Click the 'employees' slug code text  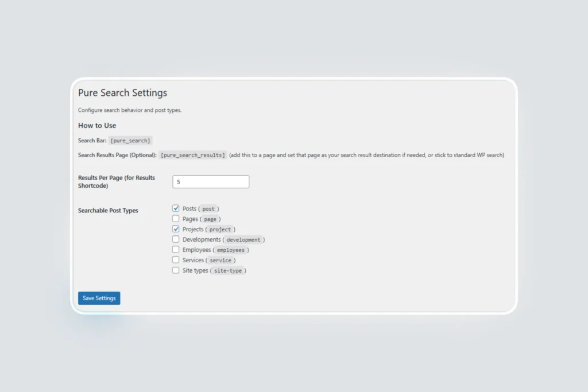point(231,250)
